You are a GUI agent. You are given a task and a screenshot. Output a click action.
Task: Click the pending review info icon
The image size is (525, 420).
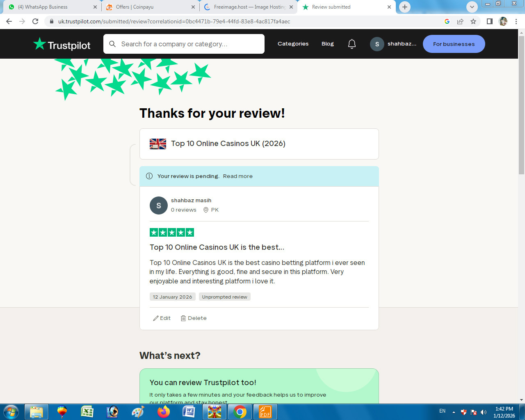pos(149,176)
